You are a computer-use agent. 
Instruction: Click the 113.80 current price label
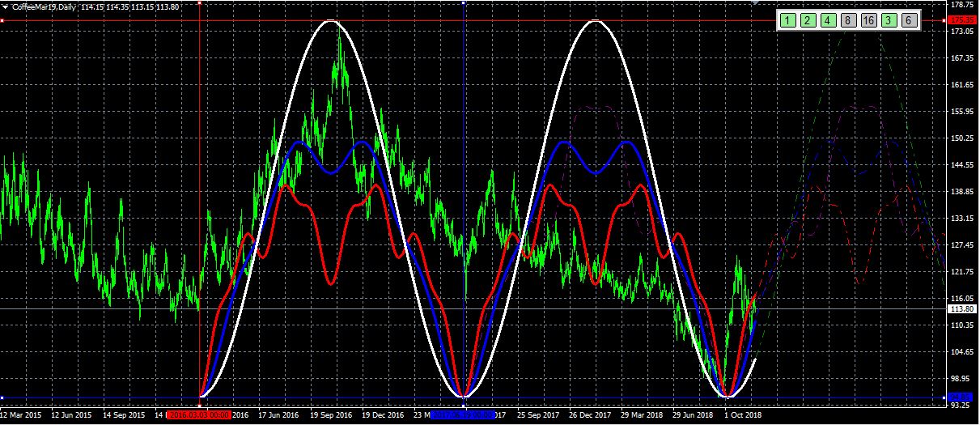[x=961, y=309]
